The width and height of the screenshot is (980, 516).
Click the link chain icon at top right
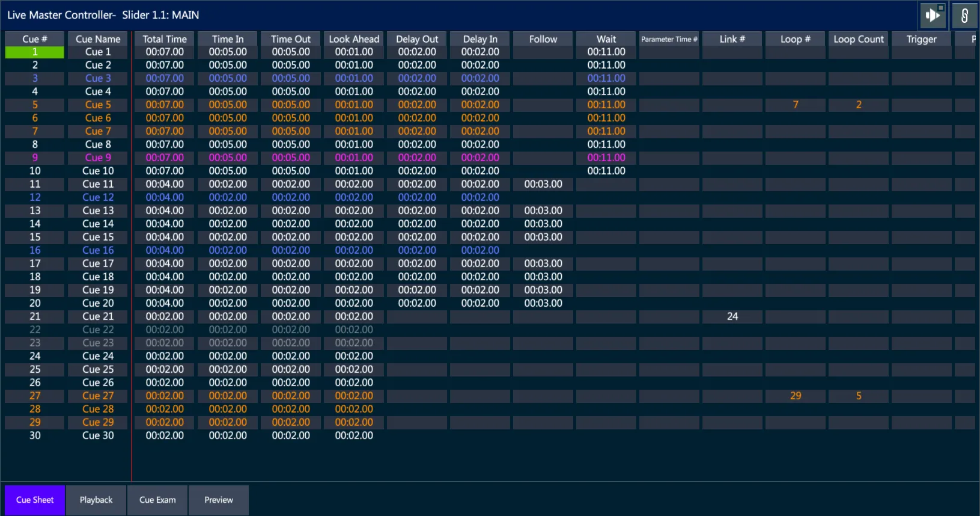click(x=964, y=15)
